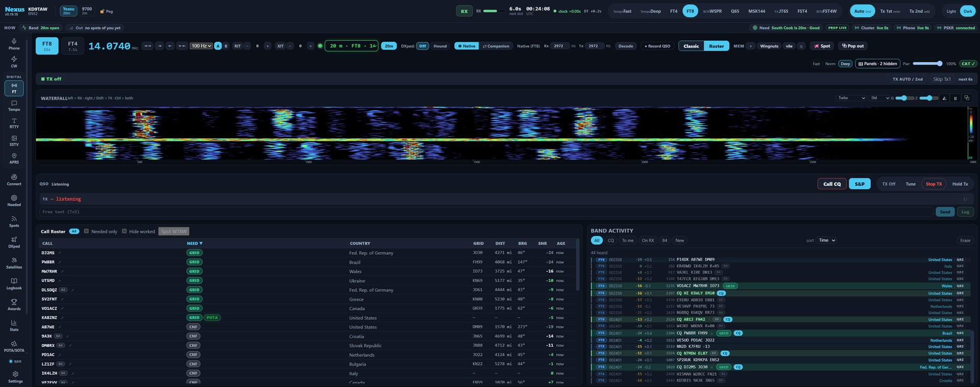This screenshot has height=387, width=980.
Task: Click the Spot megaphone button
Action: [x=822, y=46]
